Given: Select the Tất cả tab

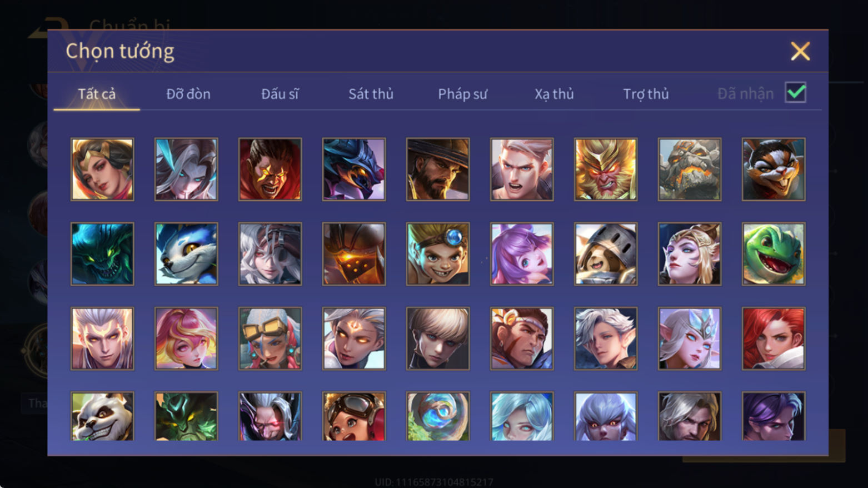Looking at the screenshot, I should 97,94.
